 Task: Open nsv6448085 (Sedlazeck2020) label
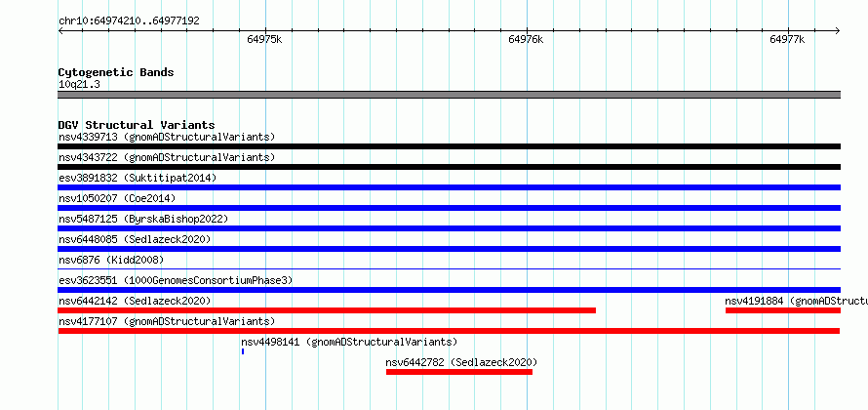pos(135,239)
